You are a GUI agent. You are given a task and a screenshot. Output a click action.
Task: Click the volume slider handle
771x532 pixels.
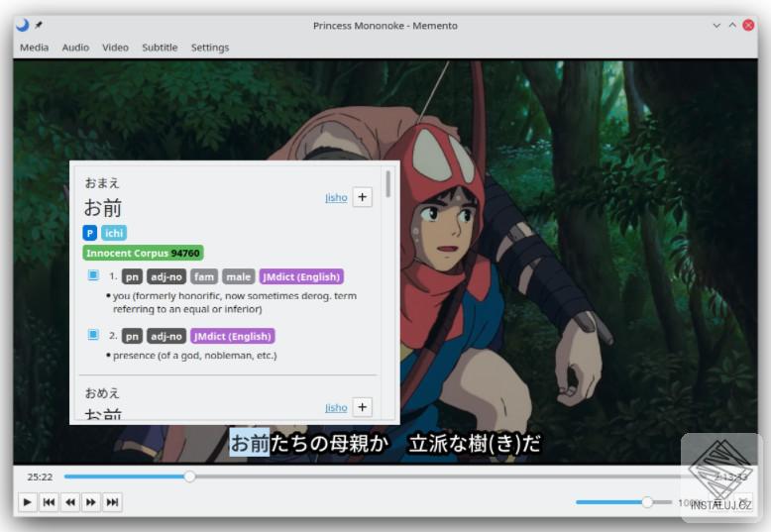coord(647,502)
